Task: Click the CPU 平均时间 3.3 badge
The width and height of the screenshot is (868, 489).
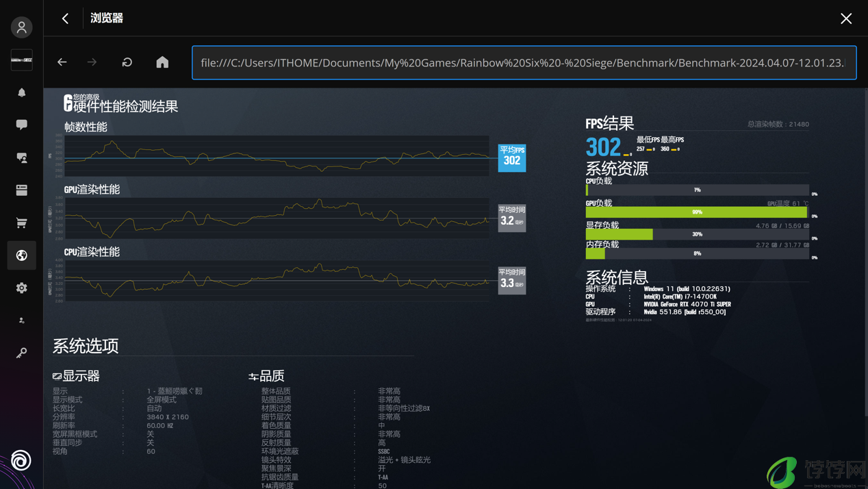Action: 512,280
